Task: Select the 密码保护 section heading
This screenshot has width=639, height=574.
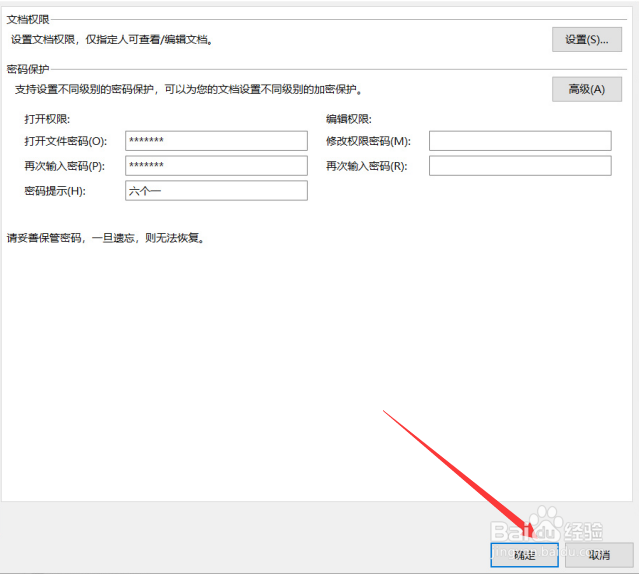Action: 28,69
